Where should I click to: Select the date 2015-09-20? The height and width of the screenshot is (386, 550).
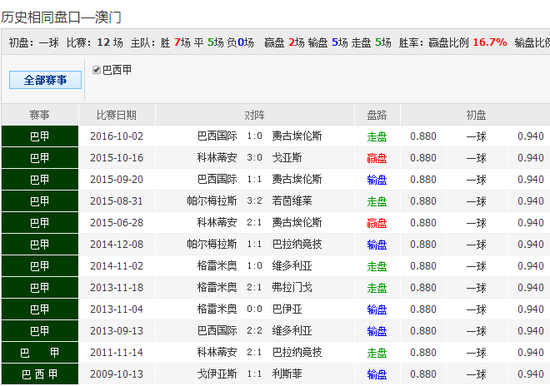116,179
